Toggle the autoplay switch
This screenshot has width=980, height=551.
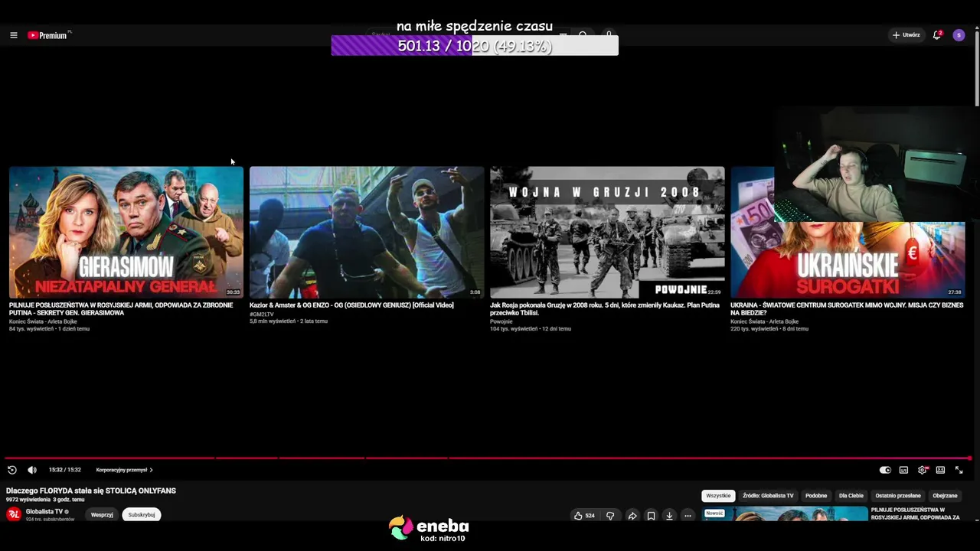click(885, 470)
